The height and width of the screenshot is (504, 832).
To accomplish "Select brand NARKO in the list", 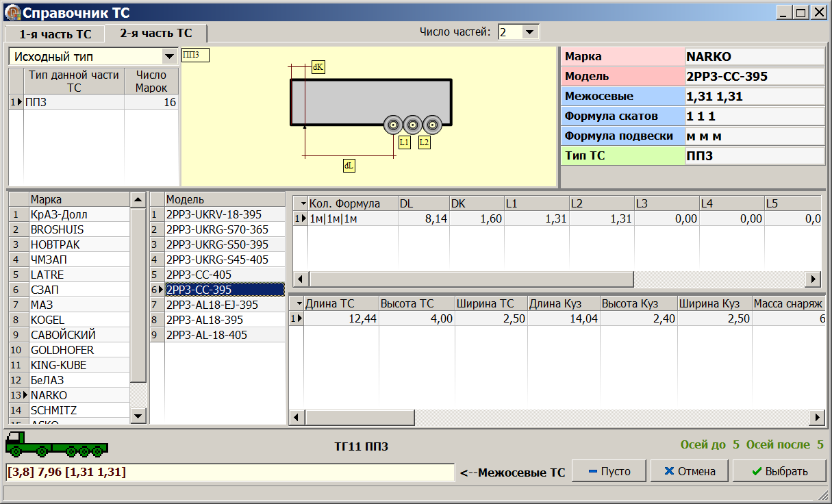I will [79, 395].
